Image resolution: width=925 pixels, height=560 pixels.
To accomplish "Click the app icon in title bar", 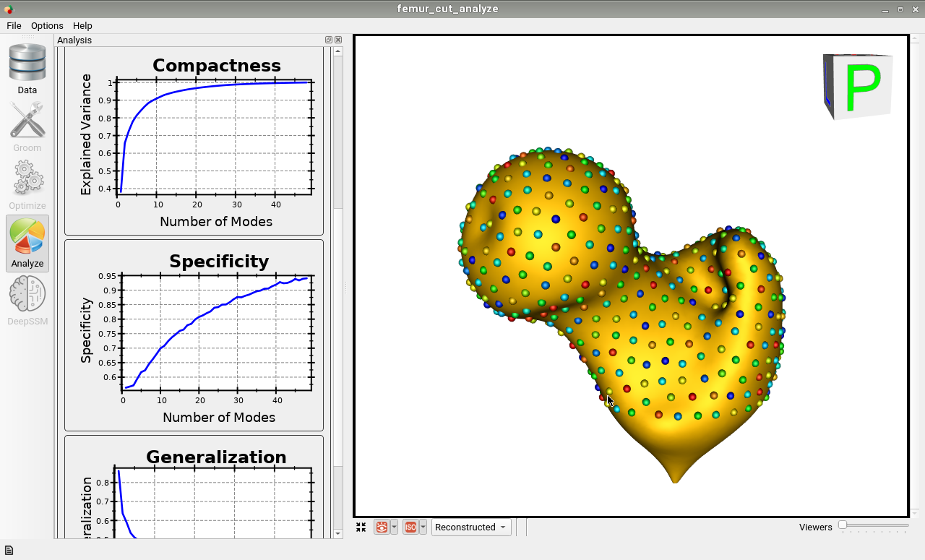I will (8, 9).
